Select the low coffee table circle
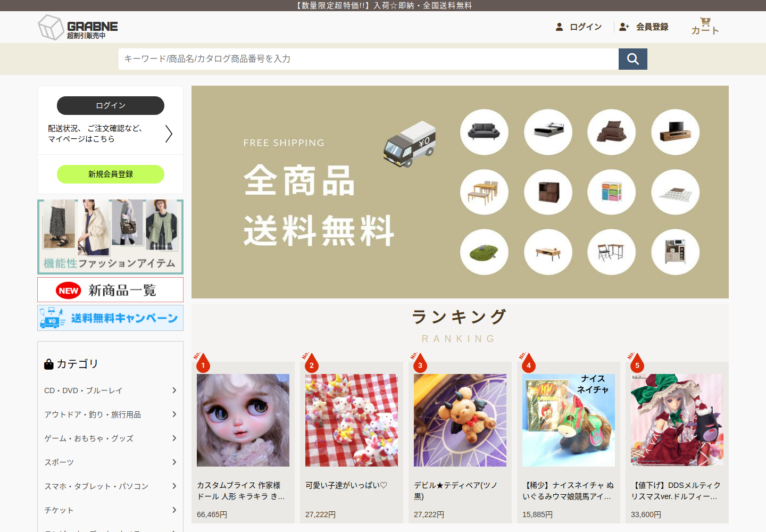Viewport: 766px width, 532px height. click(x=548, y=252)
